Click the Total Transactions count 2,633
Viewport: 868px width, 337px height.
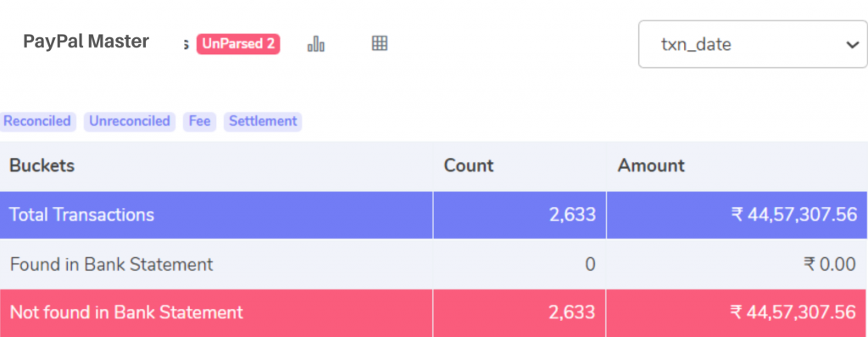(572, 215)
